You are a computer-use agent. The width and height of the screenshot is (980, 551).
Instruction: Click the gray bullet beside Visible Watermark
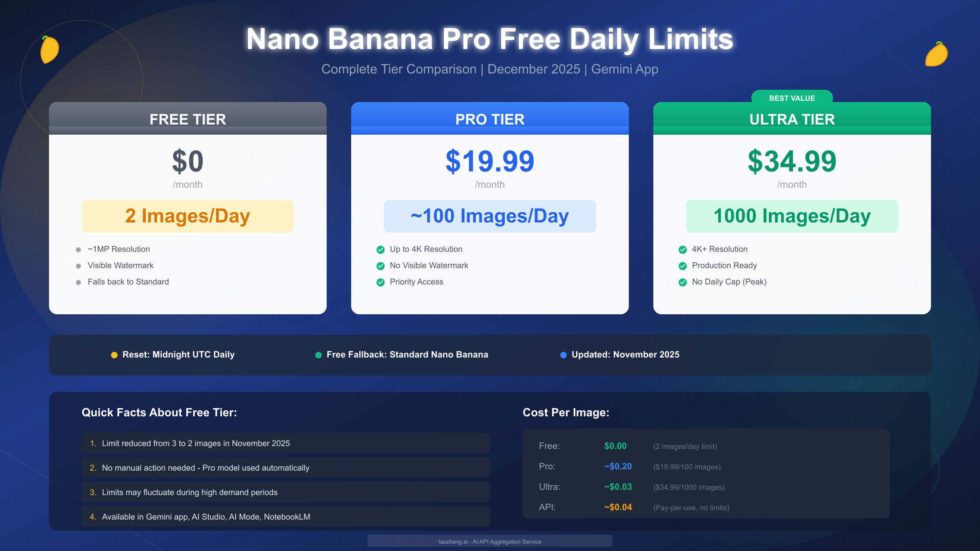78,266
